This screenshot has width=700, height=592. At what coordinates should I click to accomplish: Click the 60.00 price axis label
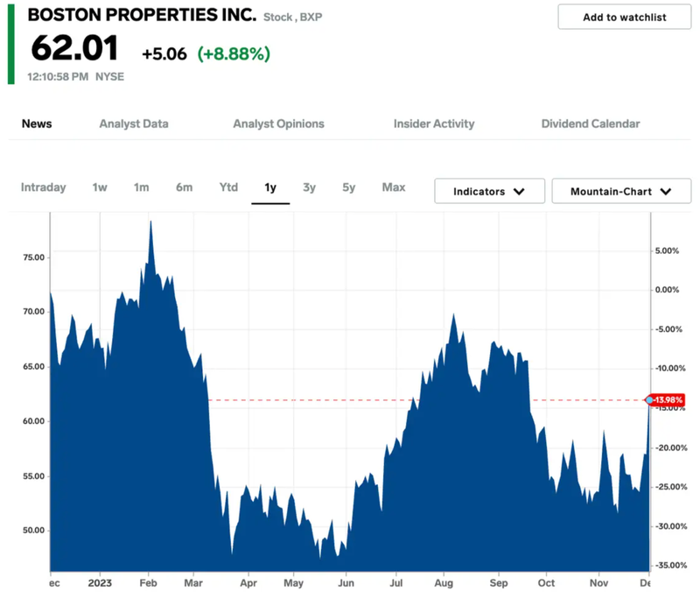pos(34,421)
